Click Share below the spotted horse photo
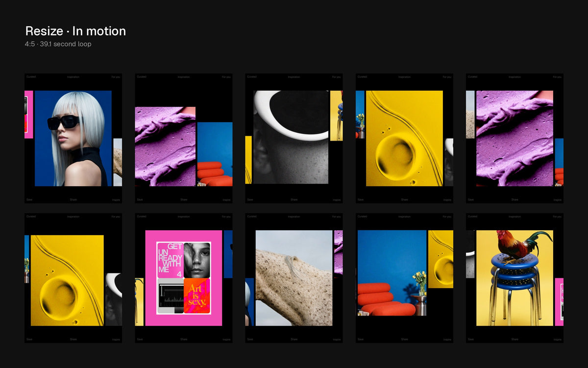The width and height of the screenshot is (588, 368). (x=294, y=339)
